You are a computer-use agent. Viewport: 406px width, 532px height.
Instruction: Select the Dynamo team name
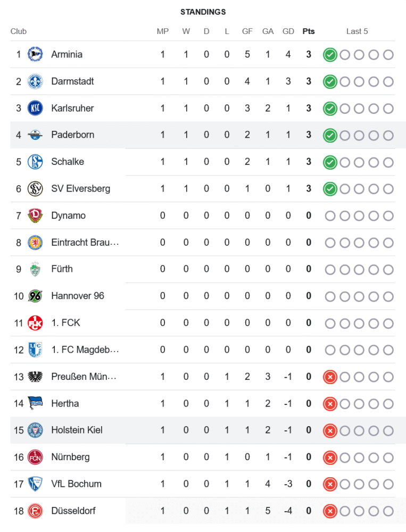[x=68, y=215]
